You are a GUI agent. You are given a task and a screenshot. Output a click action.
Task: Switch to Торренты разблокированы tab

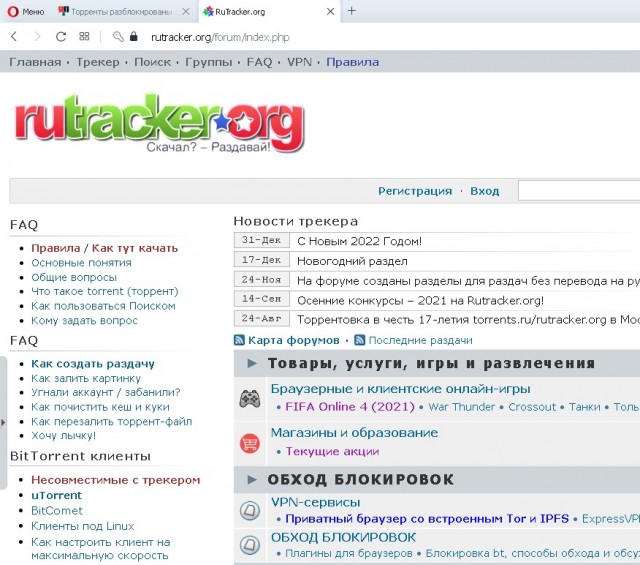point(116,12)
